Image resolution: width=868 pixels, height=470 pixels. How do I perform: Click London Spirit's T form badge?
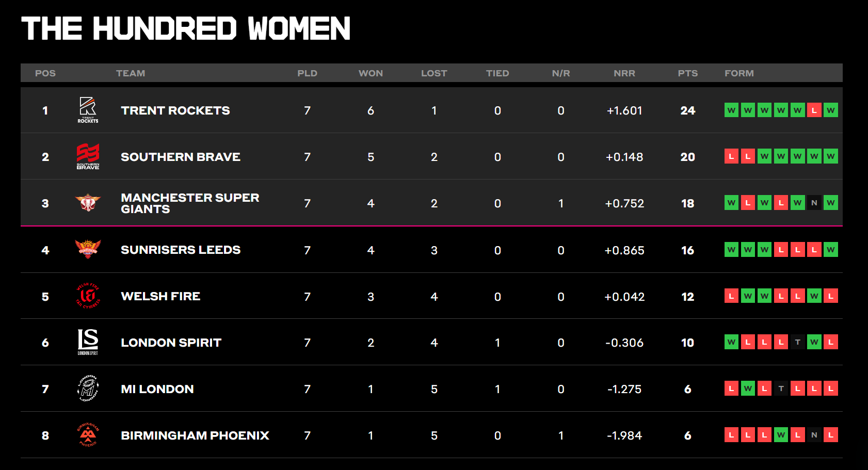click(797, 342)
